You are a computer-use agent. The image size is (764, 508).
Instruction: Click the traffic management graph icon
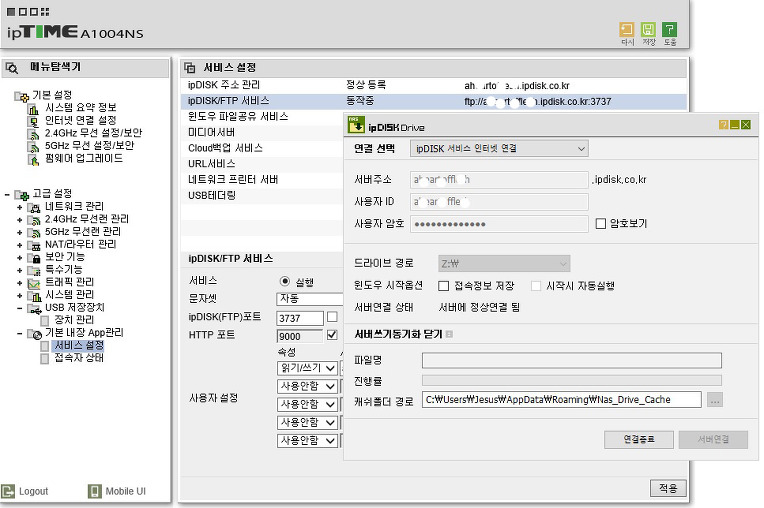tap(34, 283)
